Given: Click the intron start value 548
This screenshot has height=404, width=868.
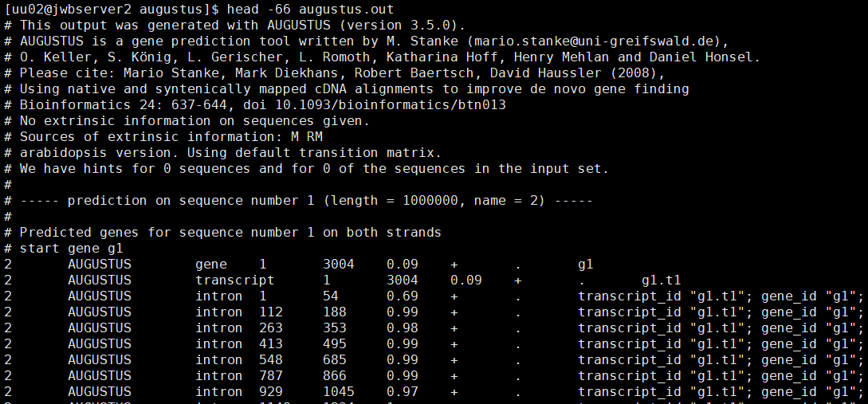Looking at the screenshot, I should point(271,359).
